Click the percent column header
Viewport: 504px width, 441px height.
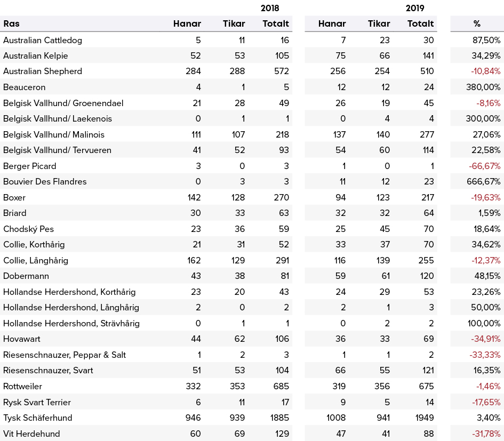point(477,23)
